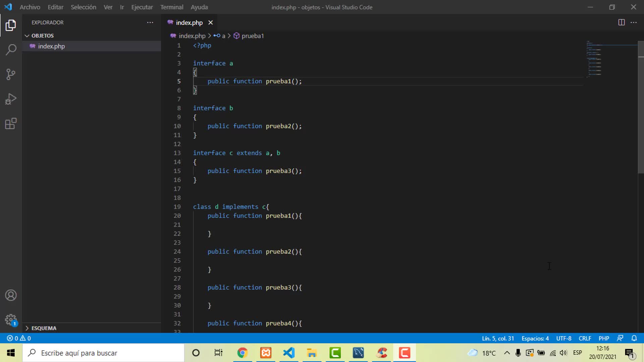Change line ending via CRLF status item
Image resolution: width=644 pixels, height=362 pixels.
click(585, 338)
